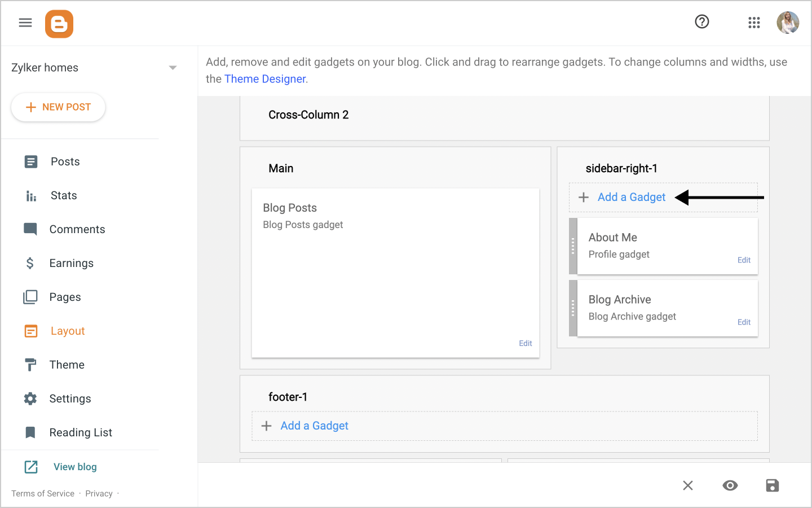812x508 pixels.
Task: Click the orange Blogger logo
Action: pos(59,24)
